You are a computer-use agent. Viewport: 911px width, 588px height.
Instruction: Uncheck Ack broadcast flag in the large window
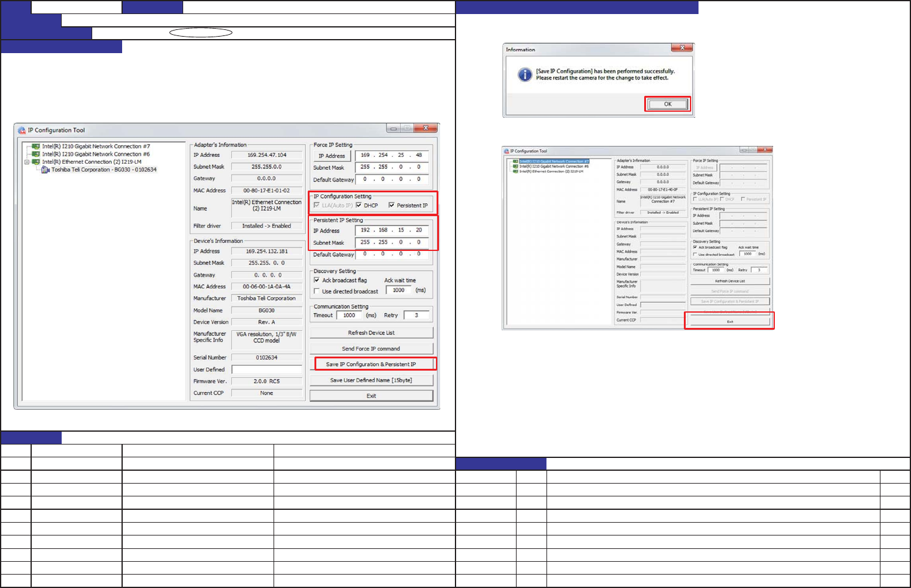click(316, 280)
